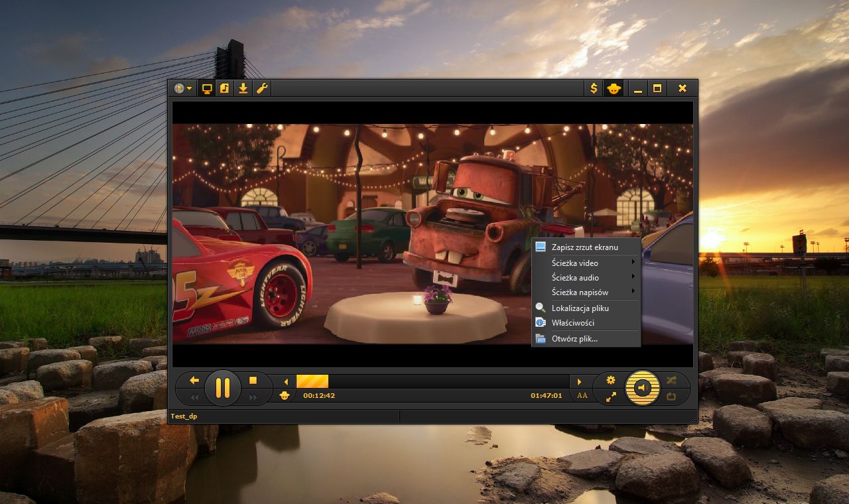Step forward using right triangle at seek bar
The width and height of the screenshot is (849, 504).
pos(579,381)
